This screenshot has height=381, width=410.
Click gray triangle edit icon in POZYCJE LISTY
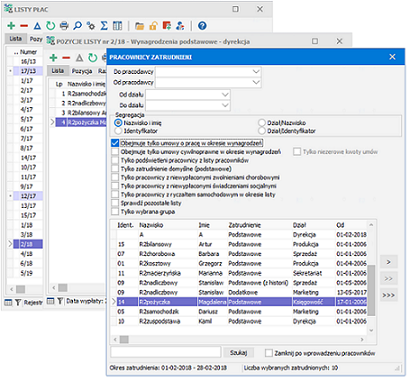tap(79, 58)
